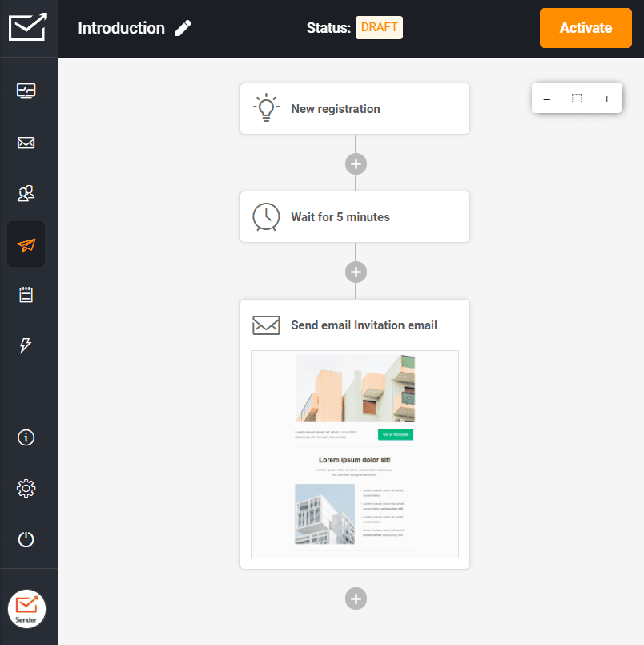Zoom in using the plus control
The image size is (644, 645).
pos(607,99)
